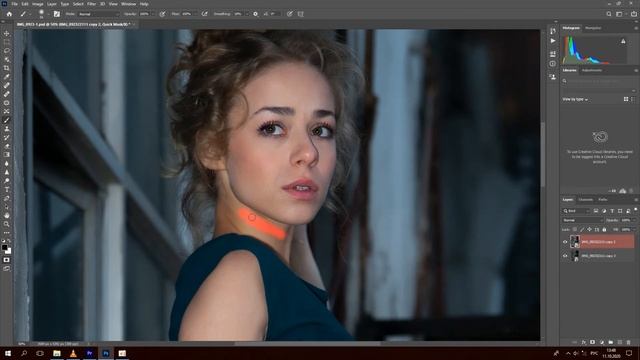
Task: Click the histogram cached data warning icon
Action: click(x=623, y=41)
